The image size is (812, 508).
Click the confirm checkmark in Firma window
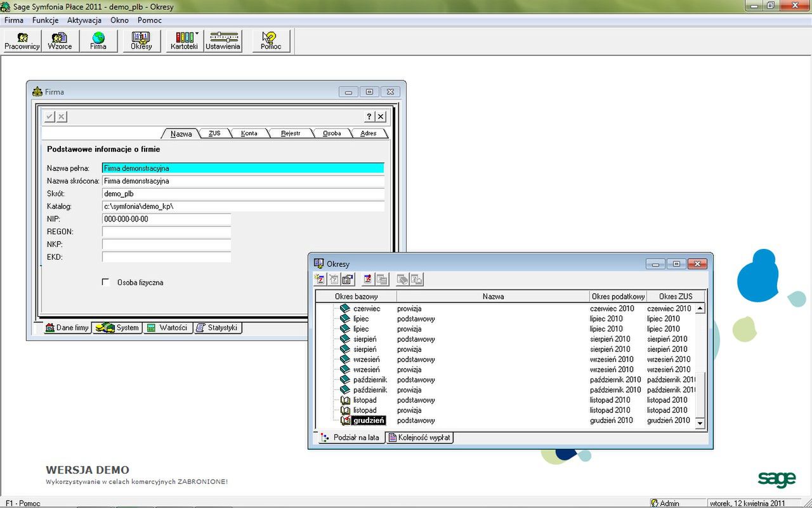pos(49,117)
